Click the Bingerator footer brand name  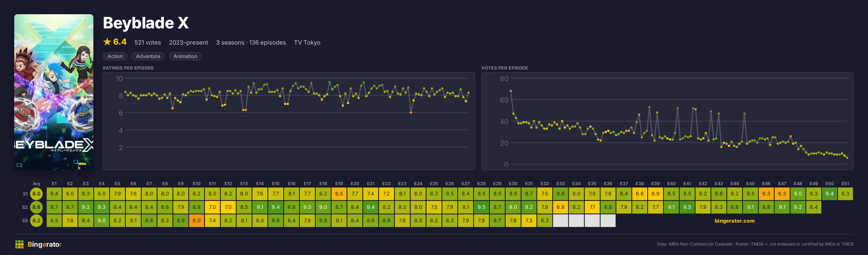(x=45, y=245)
